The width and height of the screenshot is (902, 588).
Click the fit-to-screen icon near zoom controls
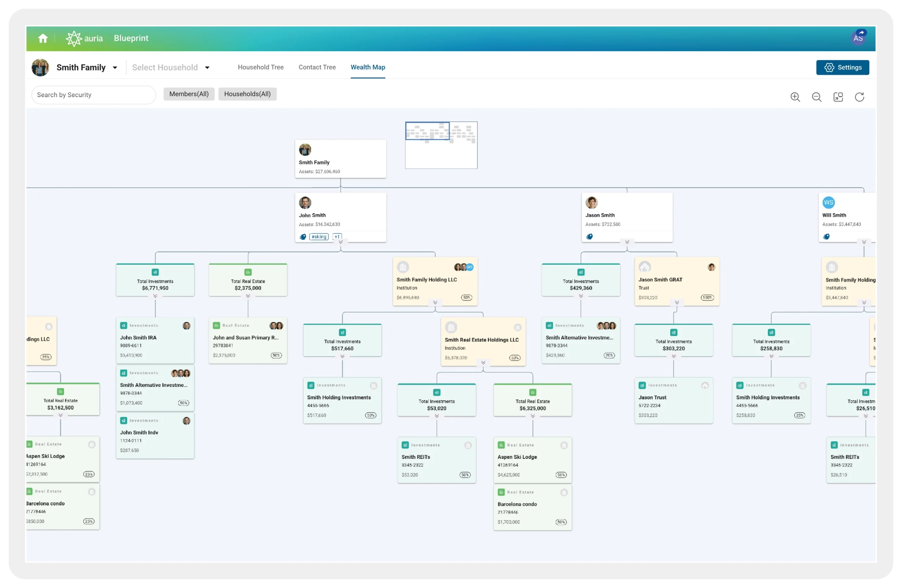pos(838,97)
